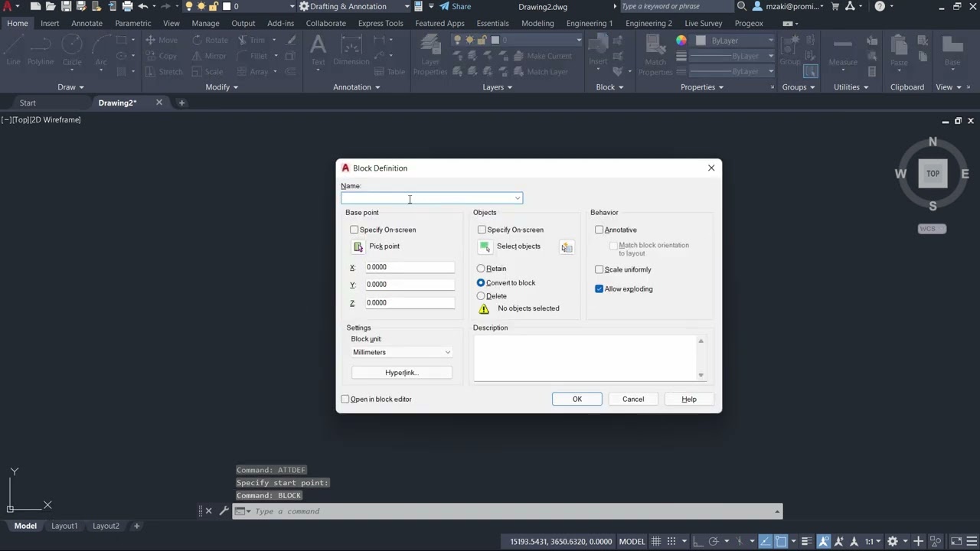This screenshot has width=980, height=551.
Task: Expand the Modify panel dropdown
Action: tap(221, 87)
